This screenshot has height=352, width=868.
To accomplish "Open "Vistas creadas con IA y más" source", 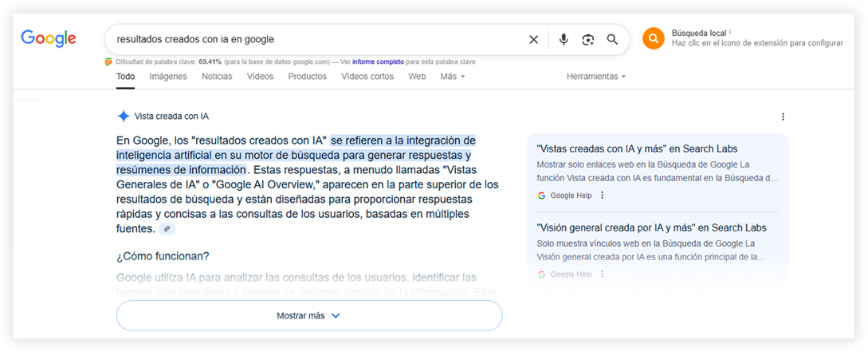I will [637, 148].
